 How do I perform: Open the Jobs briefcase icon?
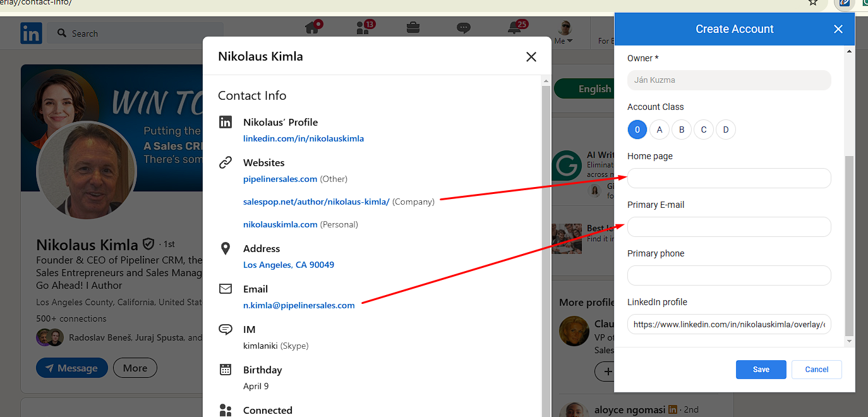(x=413, y=27)
